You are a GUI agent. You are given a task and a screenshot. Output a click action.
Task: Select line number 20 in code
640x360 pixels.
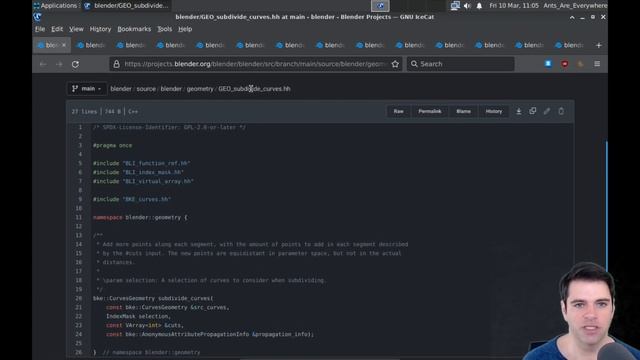pyautogui.click(x=78, y=298)
